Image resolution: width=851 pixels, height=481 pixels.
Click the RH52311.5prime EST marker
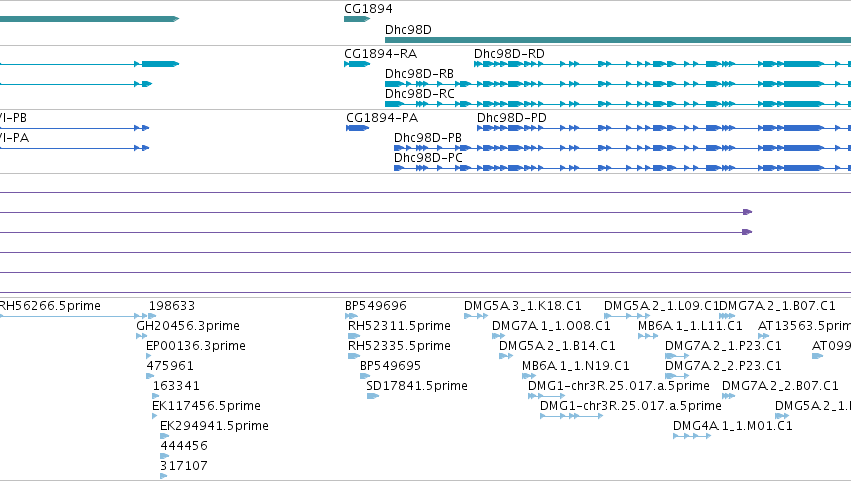[x=354, y=336]
